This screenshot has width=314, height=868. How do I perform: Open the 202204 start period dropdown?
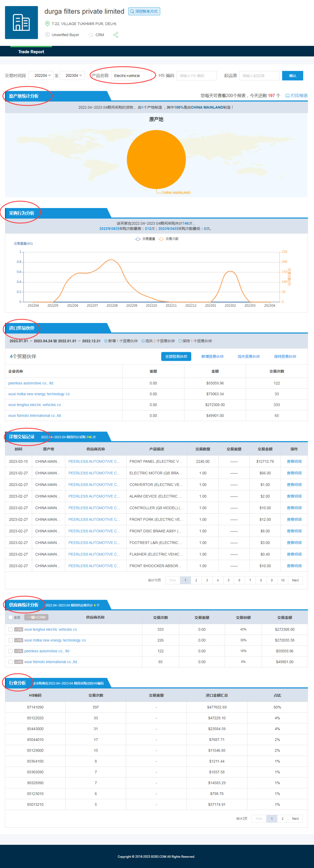(x=41, y=75)
